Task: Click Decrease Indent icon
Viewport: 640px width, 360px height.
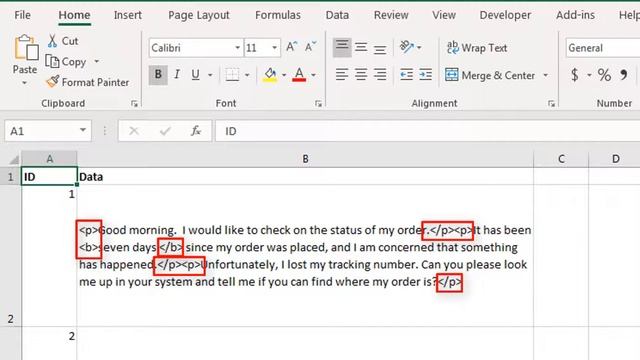Action: click(406, 75)
